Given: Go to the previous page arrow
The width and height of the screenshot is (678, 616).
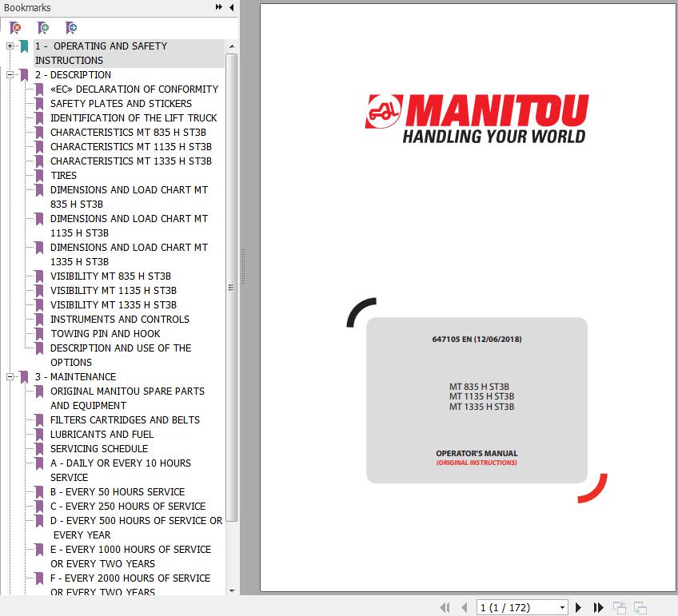Looking at the screenshot, I should tap(465, 608).
